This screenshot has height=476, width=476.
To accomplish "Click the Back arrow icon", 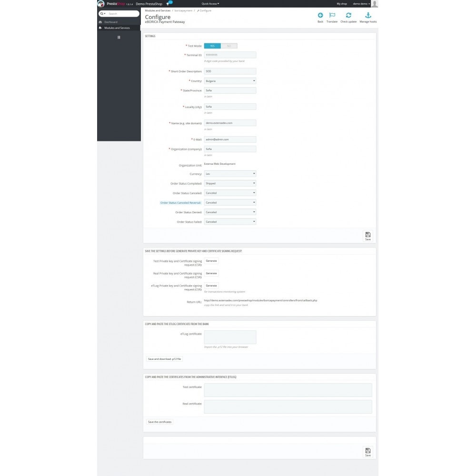I will click(x=320, y=15).
